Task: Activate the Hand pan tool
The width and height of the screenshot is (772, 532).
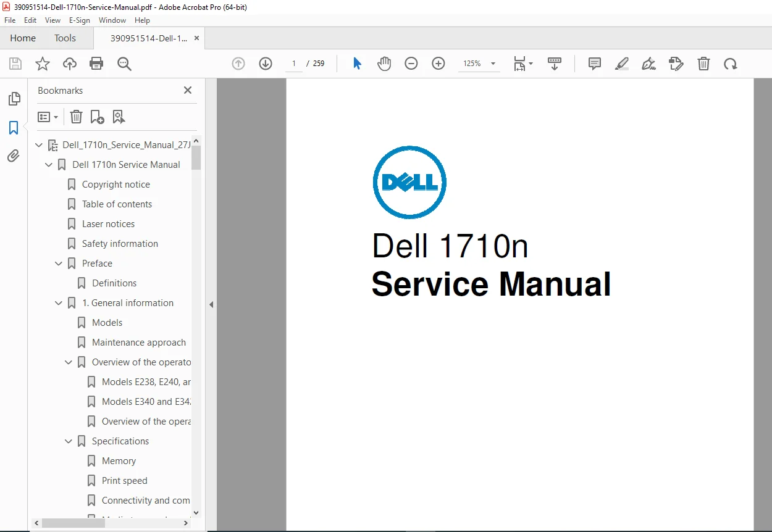Action: [384, 64]
